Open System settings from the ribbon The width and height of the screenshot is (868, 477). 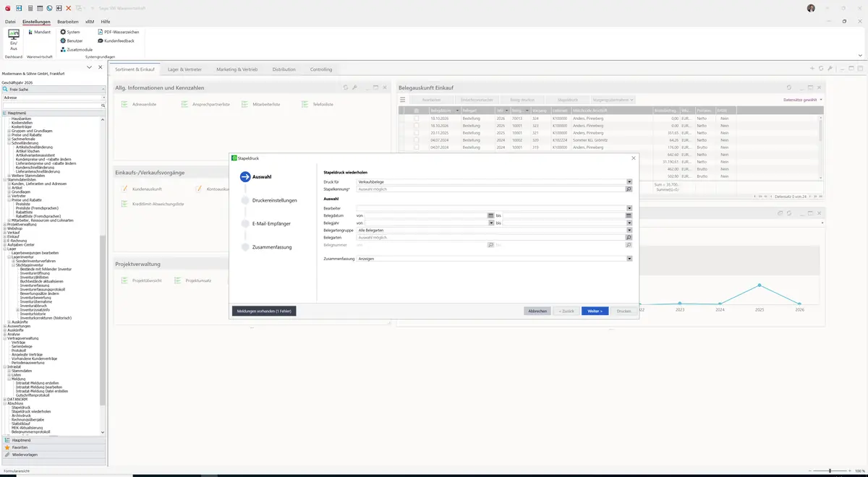70,32
